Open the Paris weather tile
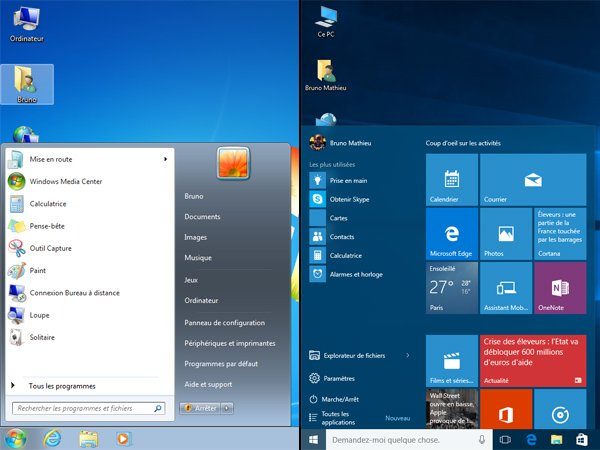 [x=452, y=288]
